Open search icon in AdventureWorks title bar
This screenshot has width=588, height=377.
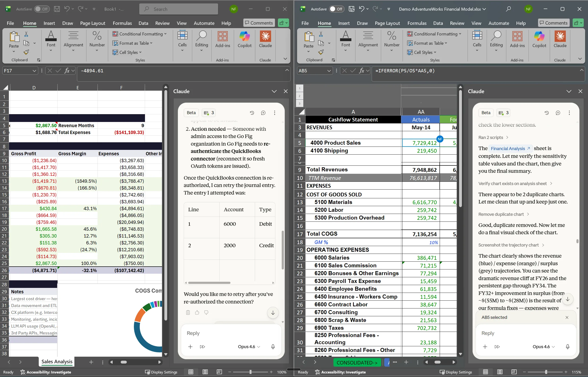508,9
